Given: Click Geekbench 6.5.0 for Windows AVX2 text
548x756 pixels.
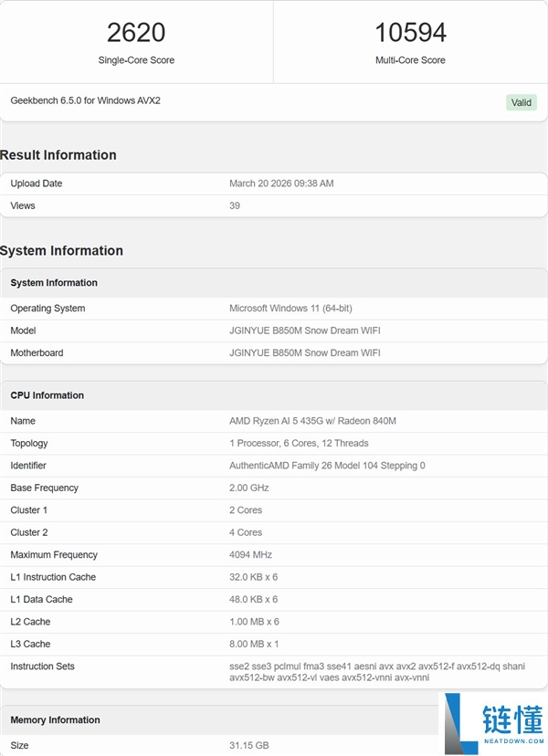Looking at the screenshot, I should click(x=85, y=100).
